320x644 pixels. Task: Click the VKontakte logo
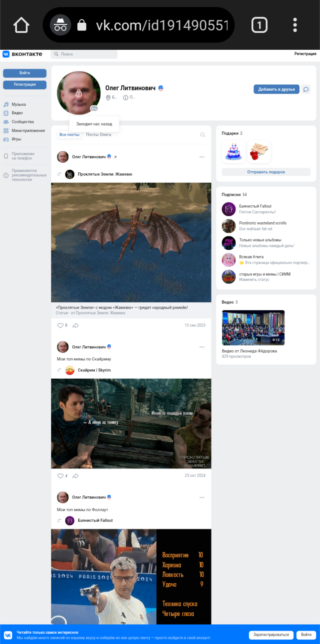[x=22, y=54]
